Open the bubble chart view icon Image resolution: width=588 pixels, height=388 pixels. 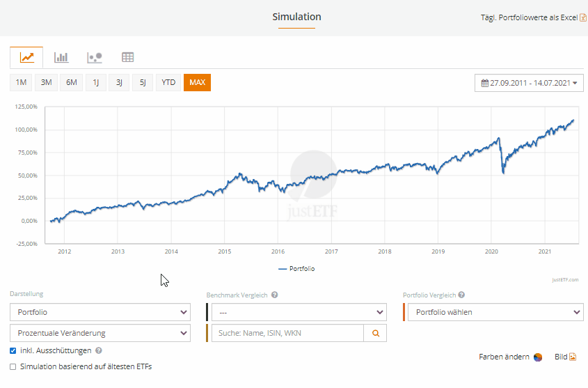[95, 57]
